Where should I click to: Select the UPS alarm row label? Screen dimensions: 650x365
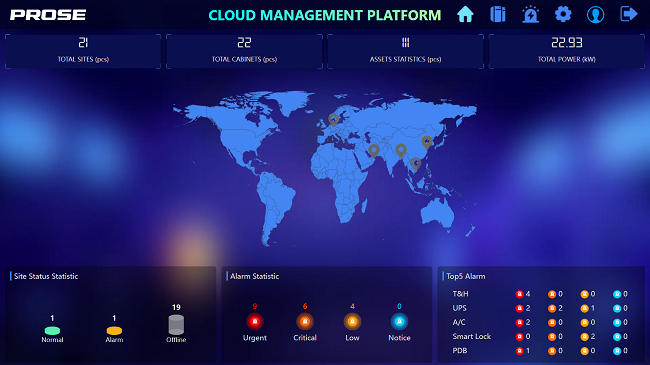(459, 308)
